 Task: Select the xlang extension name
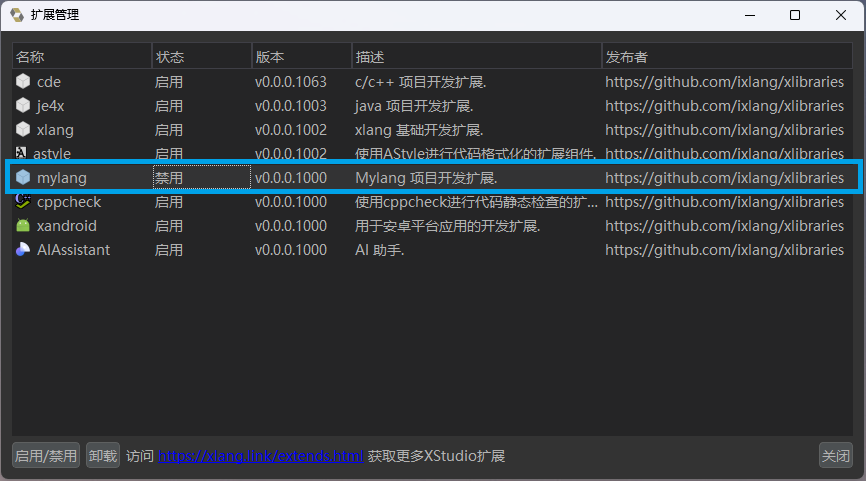(x=55, y=130)
